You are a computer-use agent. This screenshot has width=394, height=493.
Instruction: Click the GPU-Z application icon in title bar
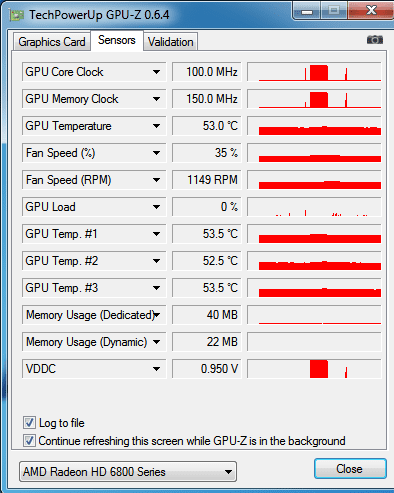(16, 15)
